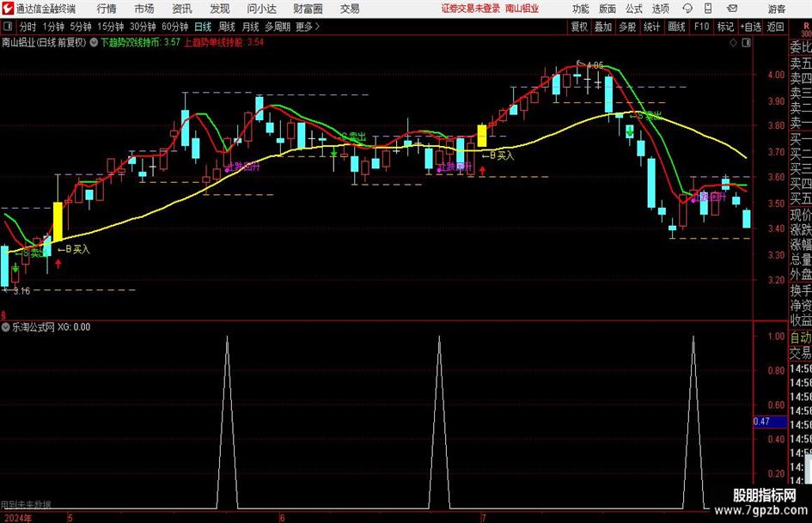This screenshot has height=523, width=812.
Task: Toggle the left panel layout icon
Action: pos(8,27)
